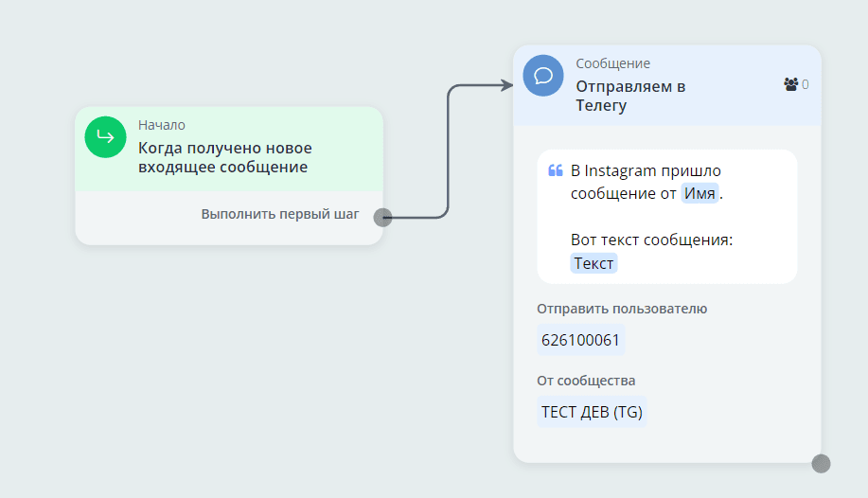Open the "ТЕСТ ДЕВ (TG)" community field
Viewport: 868px width, 498px height.
coord(592,412)
